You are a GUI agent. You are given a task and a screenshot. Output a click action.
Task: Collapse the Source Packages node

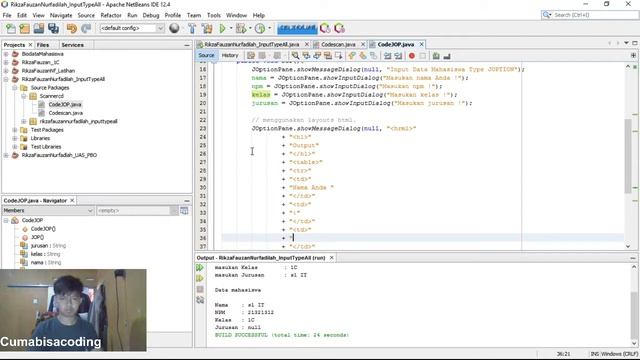(x=15, y=88)
